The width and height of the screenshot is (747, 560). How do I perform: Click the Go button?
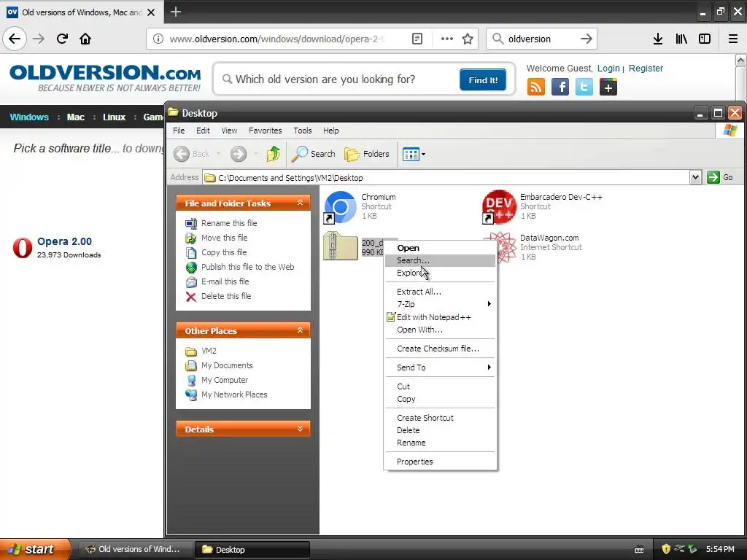(720, 177)
